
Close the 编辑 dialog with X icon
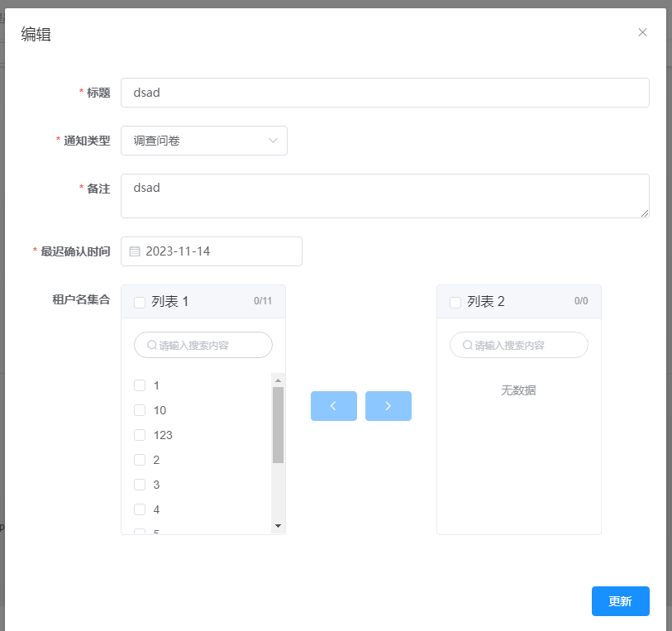point(642,32)
